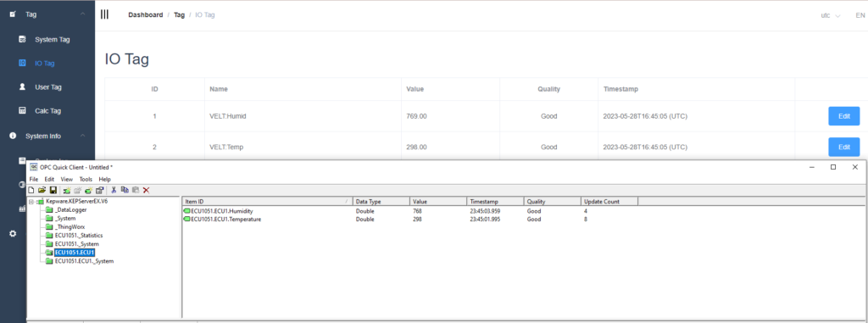This screenshot has width=868, height=323.
Task: Click Edit button for VELT:Humid row
Action: pos(843,116)
